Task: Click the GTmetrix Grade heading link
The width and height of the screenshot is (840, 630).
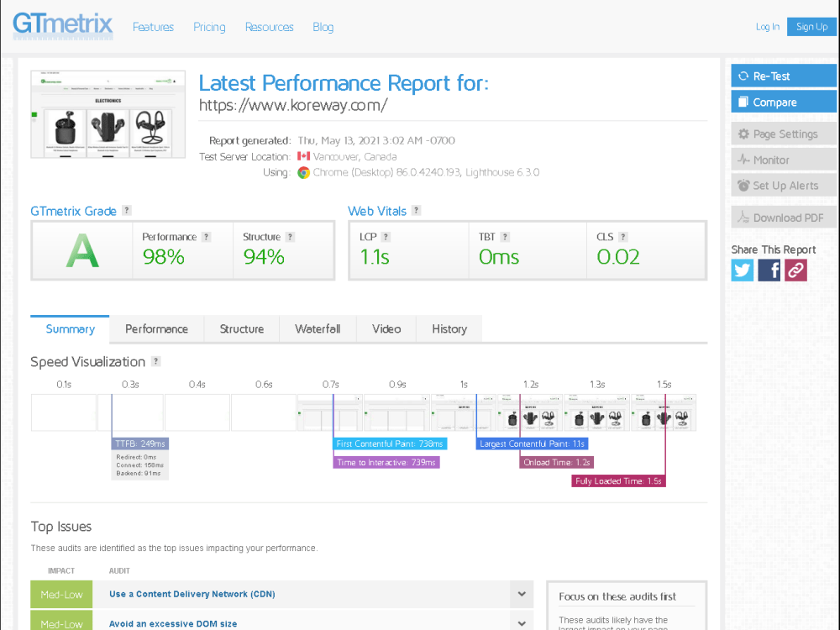Action: point(73,211)
